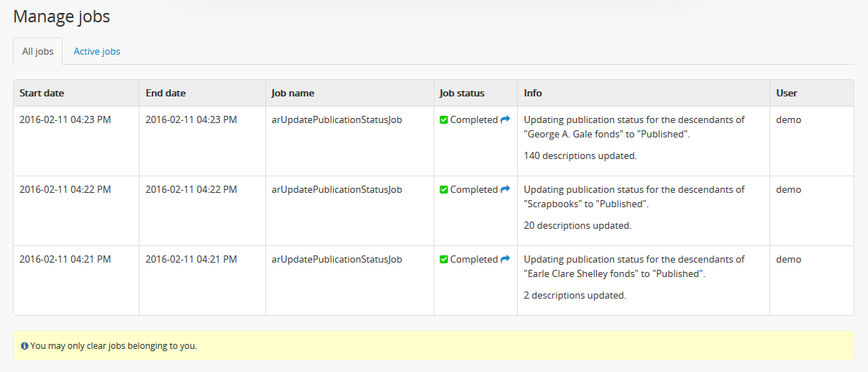Click the User column header

tap(786, 93)
